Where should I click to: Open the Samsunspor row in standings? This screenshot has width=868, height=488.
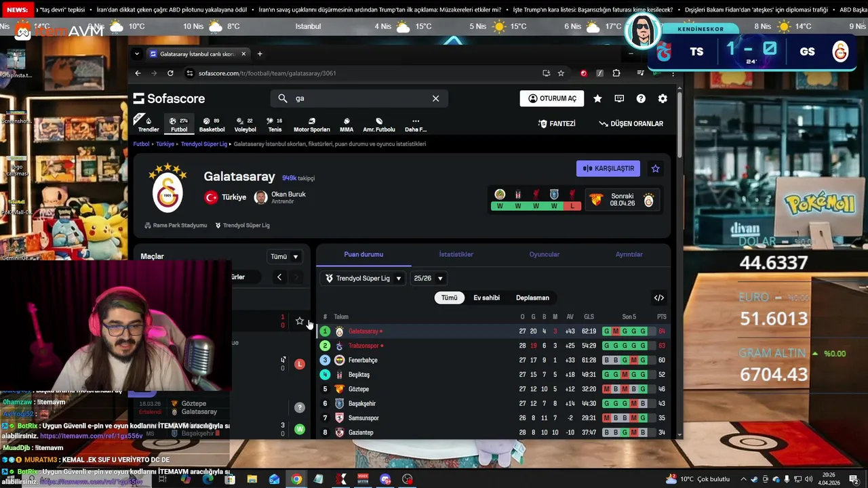tap(493, 418)
